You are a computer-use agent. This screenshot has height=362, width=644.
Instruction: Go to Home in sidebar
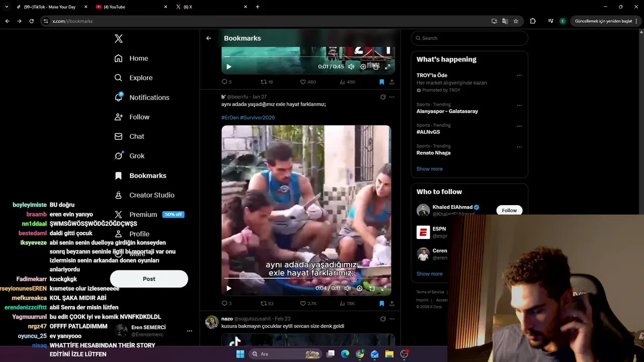pos(131,58)
